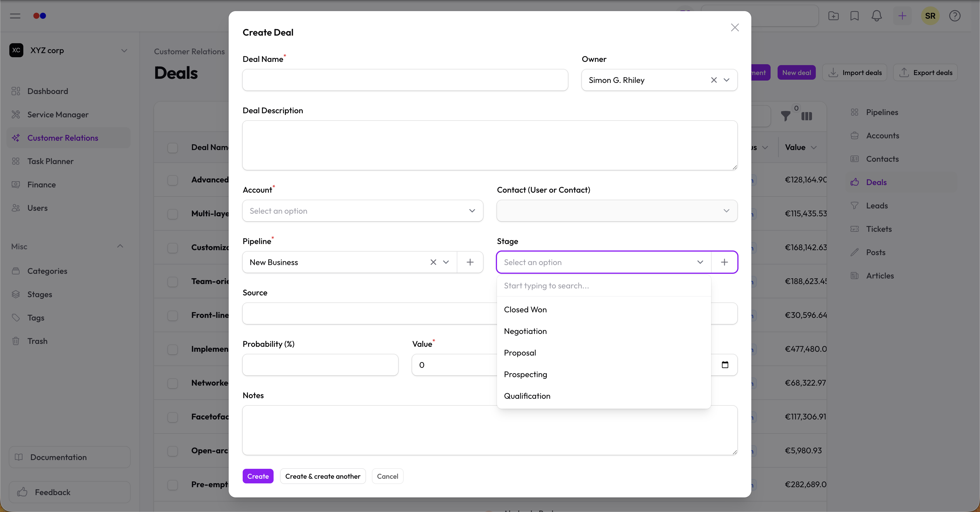Open bookmarks icon in top bar
This screenshot has height=512, width=980.
pos(855,15)
